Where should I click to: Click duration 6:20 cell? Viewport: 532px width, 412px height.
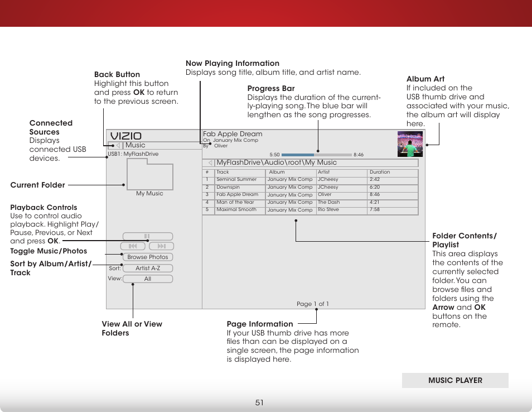(x=375, y=187)
